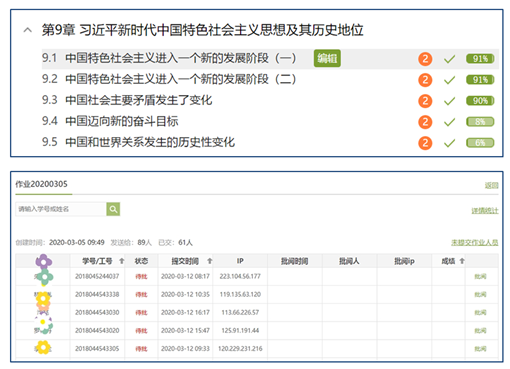Click the 91% progress bar for lesson 9.1
Image resolution: width=510 pixels, height=369 pixels.
[x=480, y=59]
